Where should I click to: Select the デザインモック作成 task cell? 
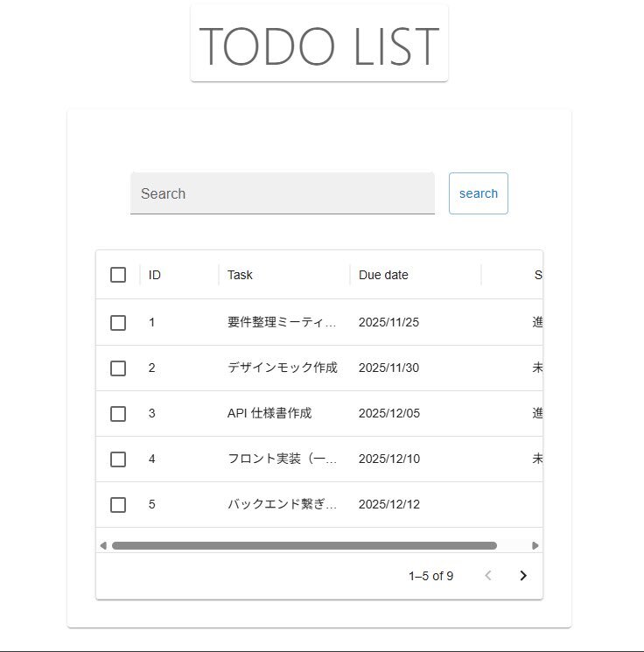click(282, 368)
